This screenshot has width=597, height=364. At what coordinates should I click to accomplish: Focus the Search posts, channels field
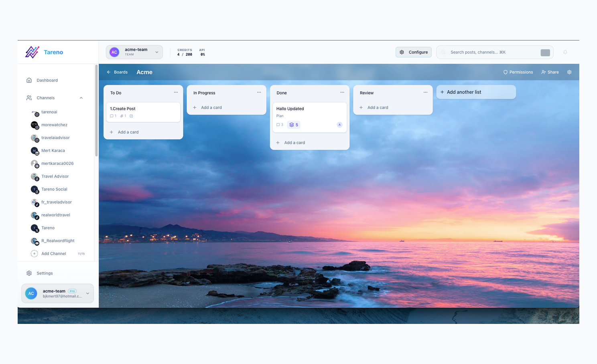click(x=495, y=52)
